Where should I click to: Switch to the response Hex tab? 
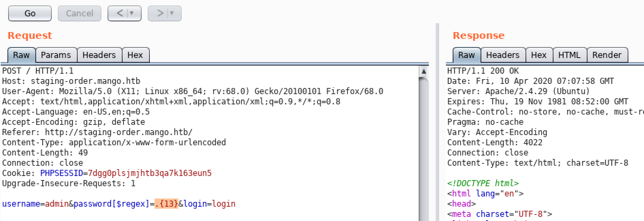point(539,55)
